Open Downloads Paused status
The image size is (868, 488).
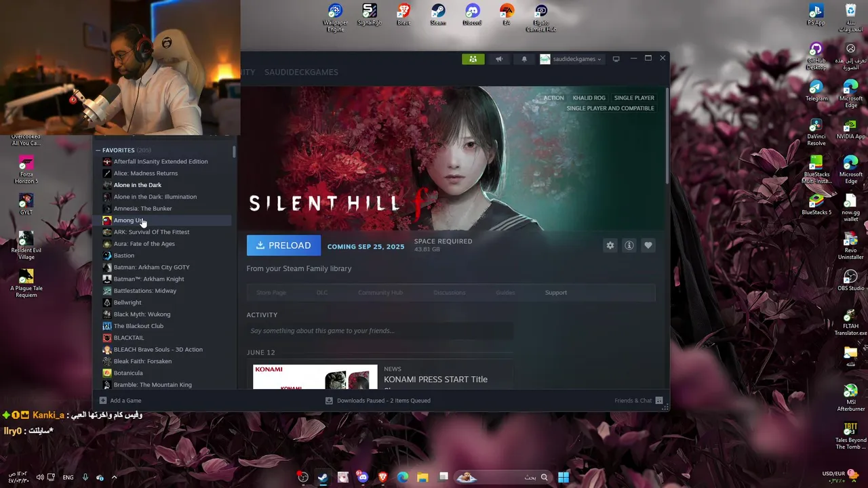pos(378,401)
